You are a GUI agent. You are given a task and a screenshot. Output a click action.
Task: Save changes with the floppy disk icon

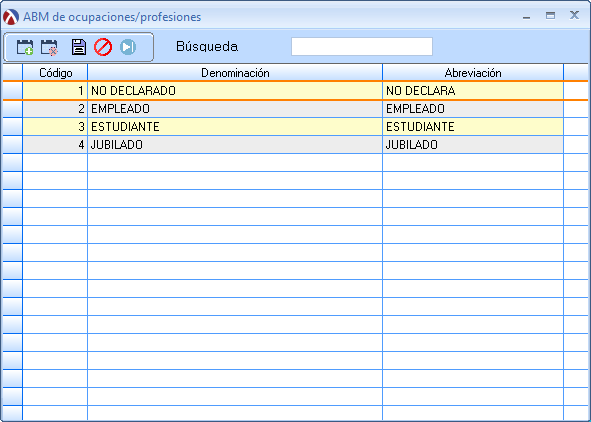point(79,47)
